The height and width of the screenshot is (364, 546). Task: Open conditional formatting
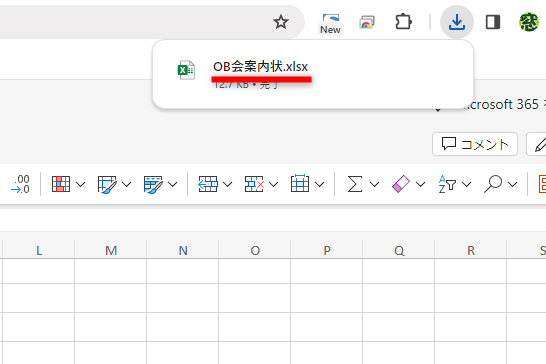coord(61,184)
